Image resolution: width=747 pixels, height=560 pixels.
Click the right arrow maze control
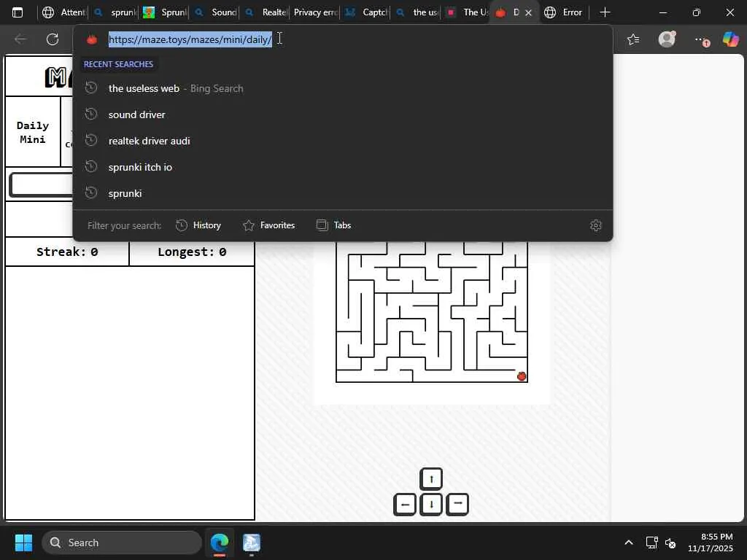coord(457,504)
